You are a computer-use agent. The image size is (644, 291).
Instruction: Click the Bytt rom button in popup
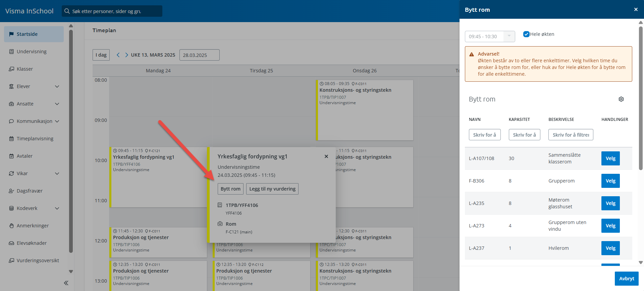230,189
